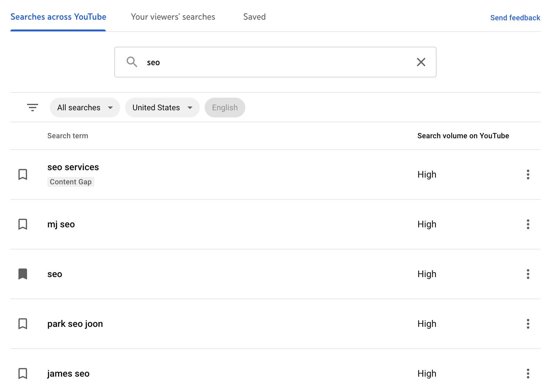The width and height of the screenshot is (549, 392).
Task: Click the Send feedback link
Action: click(515, 18)
